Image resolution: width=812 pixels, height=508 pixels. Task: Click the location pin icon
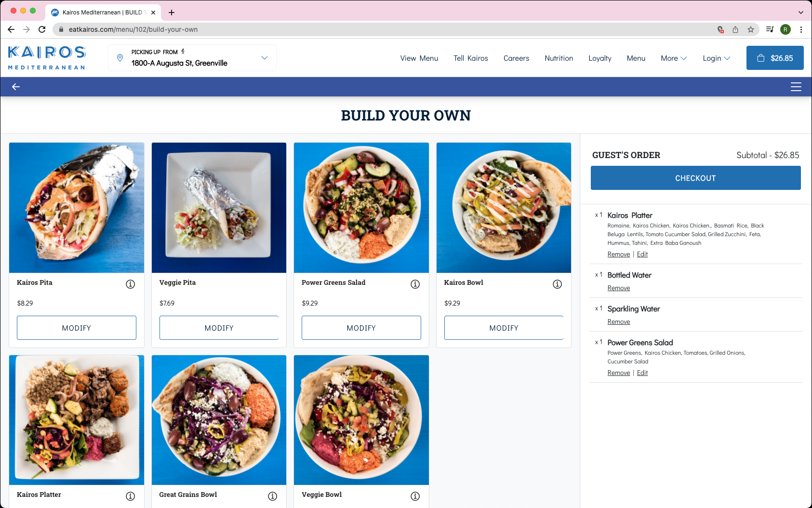(120, 58)
